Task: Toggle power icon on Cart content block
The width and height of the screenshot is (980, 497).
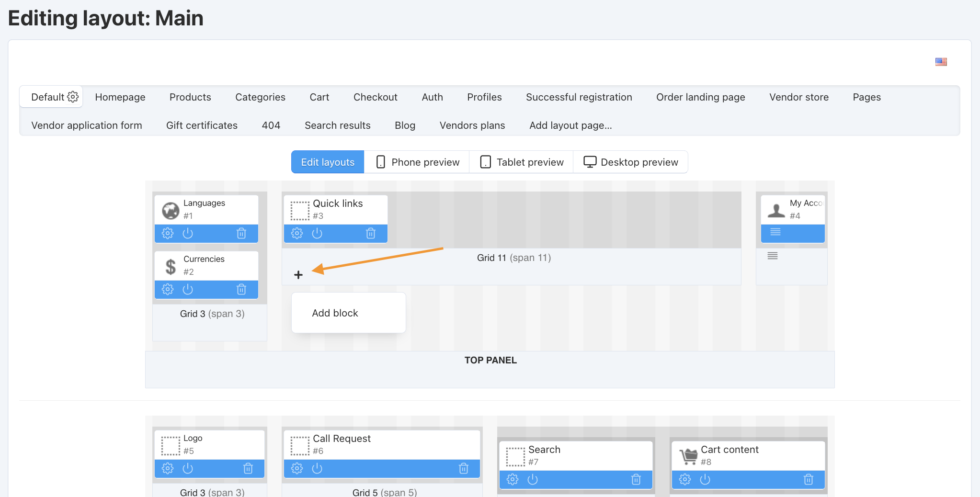Action: 705,479
